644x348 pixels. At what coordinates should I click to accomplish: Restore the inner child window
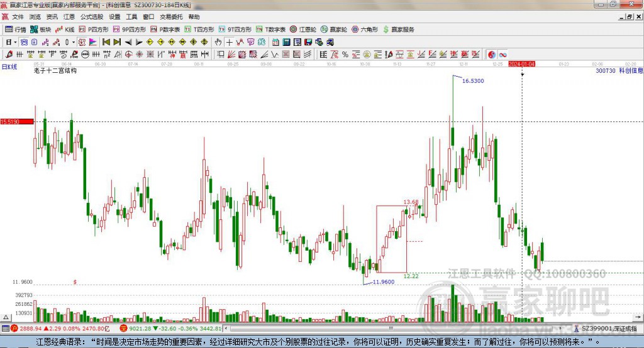(x=630, y=17)
